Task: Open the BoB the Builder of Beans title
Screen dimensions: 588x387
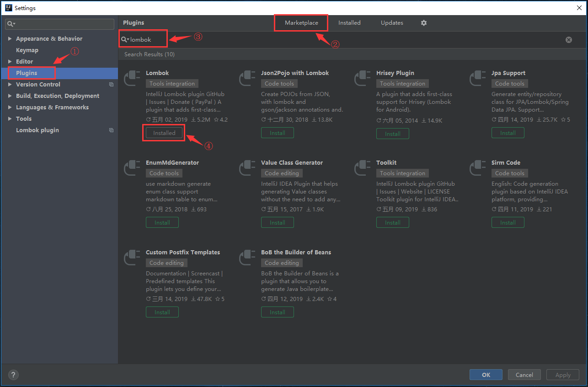Action: (296, 253)
